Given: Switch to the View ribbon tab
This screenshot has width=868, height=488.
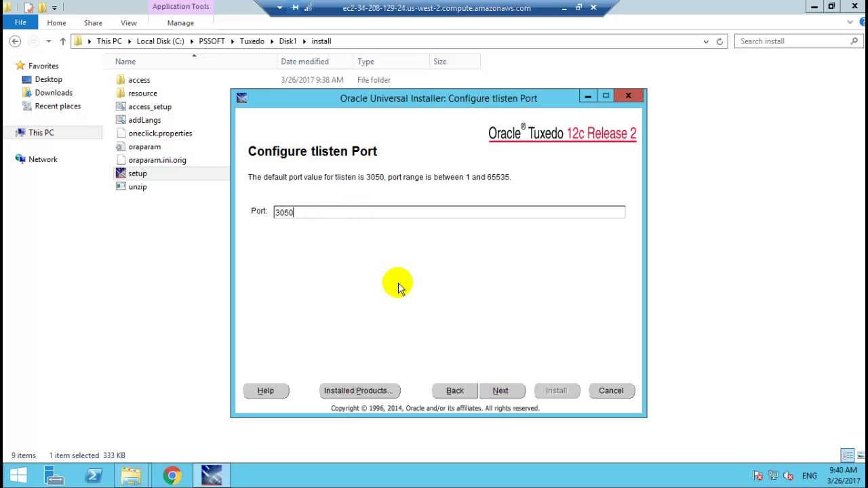Looking at the screenshot, I should pyautogui.click(x=128, y=23).
